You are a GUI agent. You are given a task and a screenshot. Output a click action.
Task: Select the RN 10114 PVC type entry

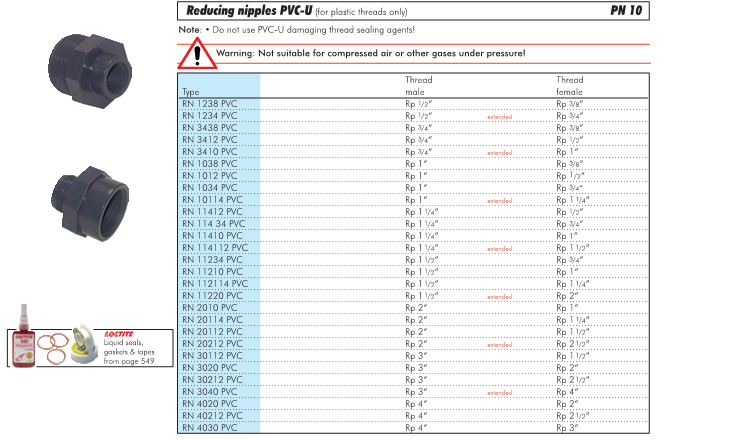(x=212, y=200)
